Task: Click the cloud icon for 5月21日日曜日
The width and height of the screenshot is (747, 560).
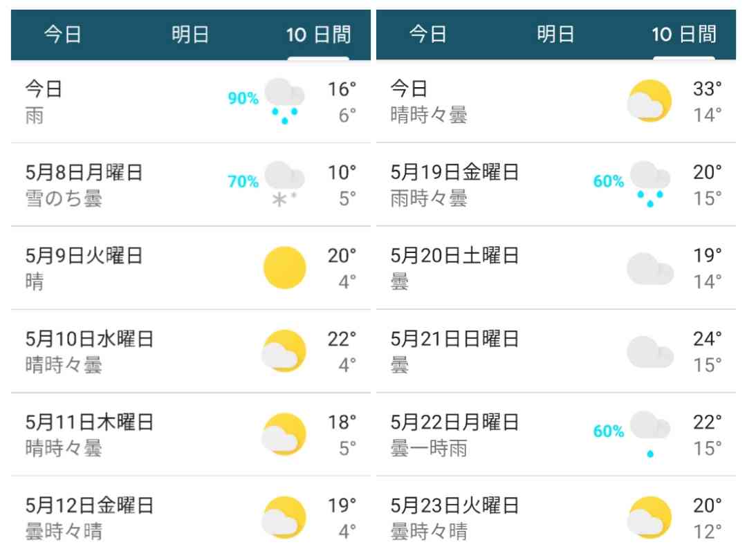Action: (x=649, y=353)
